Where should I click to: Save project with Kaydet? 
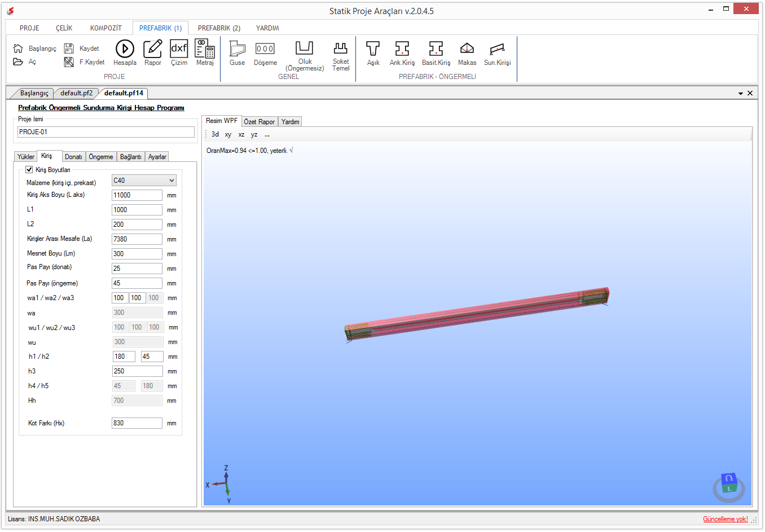coord(82,49)
